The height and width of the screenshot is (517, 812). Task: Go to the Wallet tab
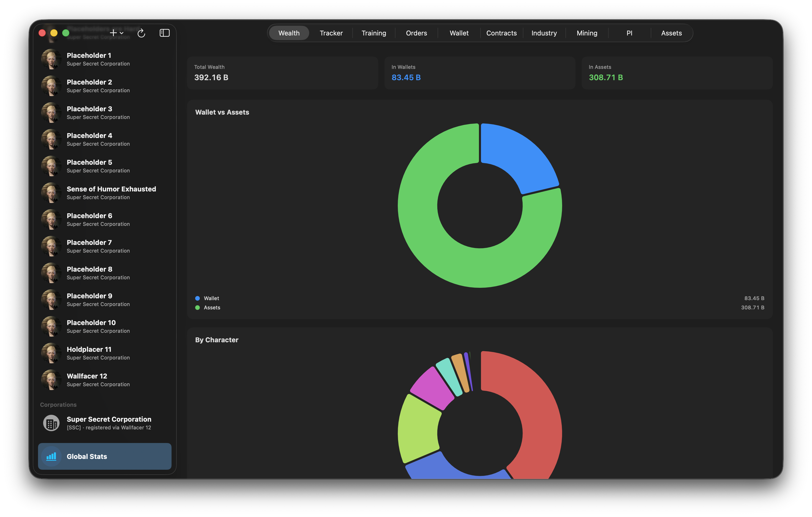(x=459, y=33)
